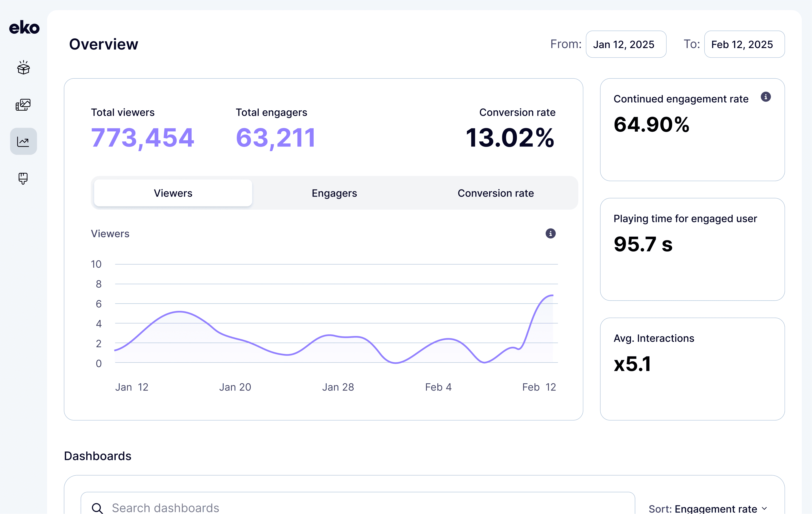This screenshot has height=514, width=812.
Task: Click the Total viewers value 773,454
Action: tap(142, 138)
